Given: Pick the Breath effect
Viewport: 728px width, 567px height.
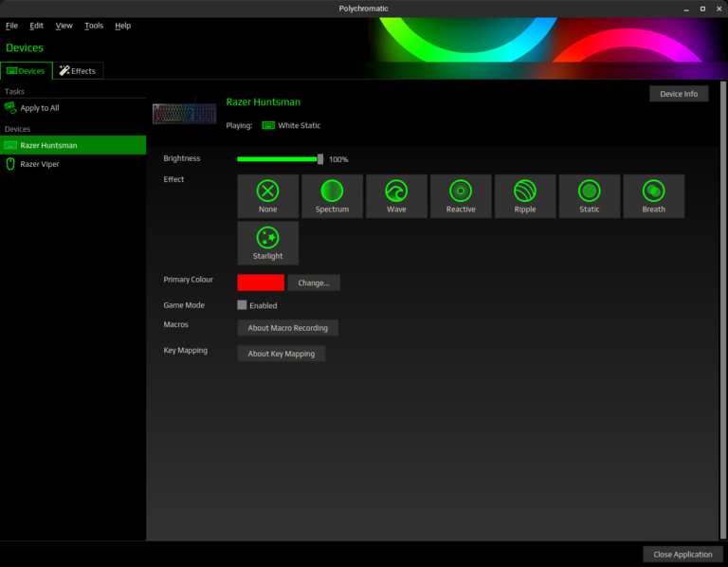Looking at the screenshot, I should click(654, 196).
